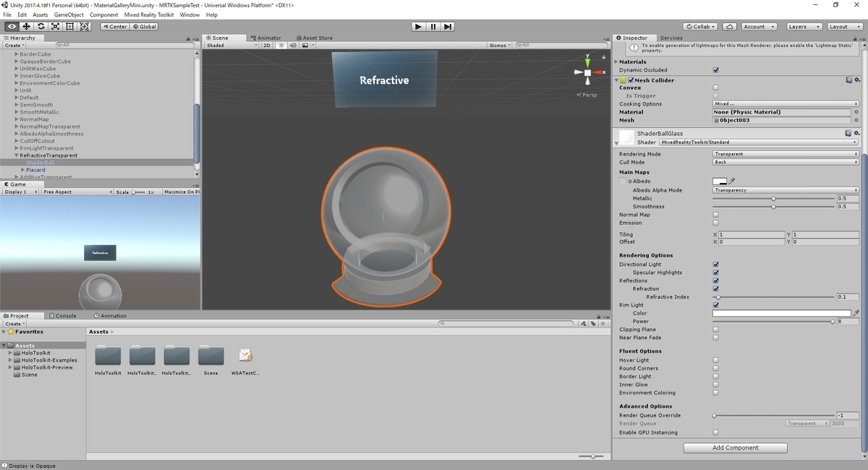868x470 pixels.
Task: Open Cull Mode dropdown
Action: 786,162
